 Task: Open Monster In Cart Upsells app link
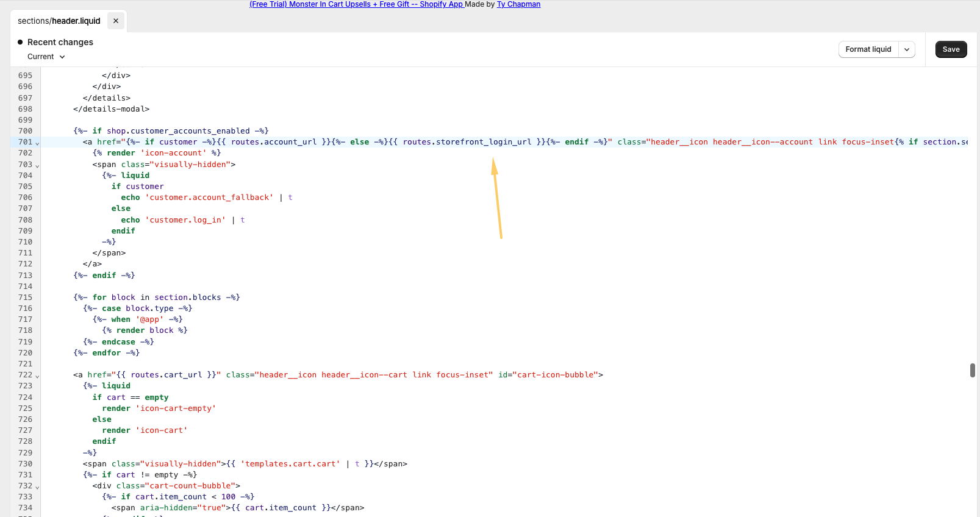356,4
